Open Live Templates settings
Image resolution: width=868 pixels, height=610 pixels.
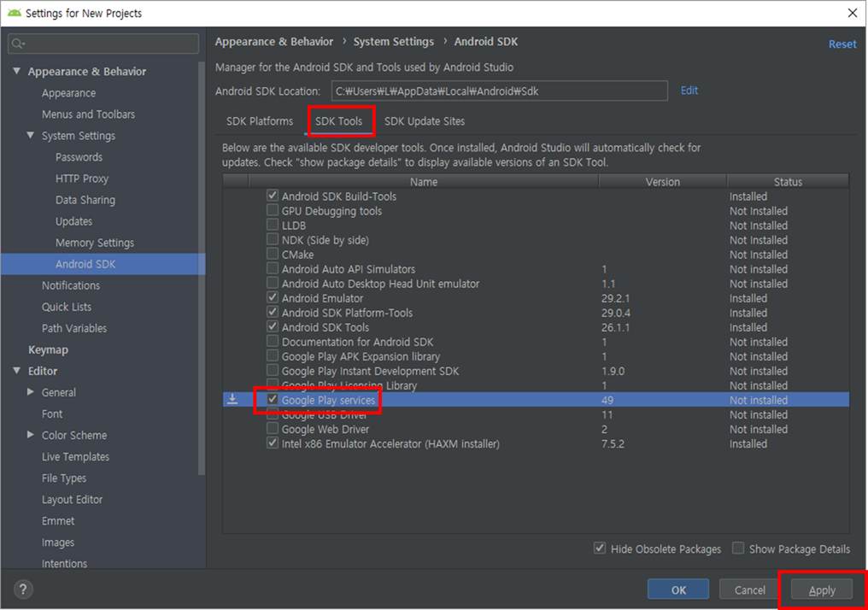click(75, 457)
